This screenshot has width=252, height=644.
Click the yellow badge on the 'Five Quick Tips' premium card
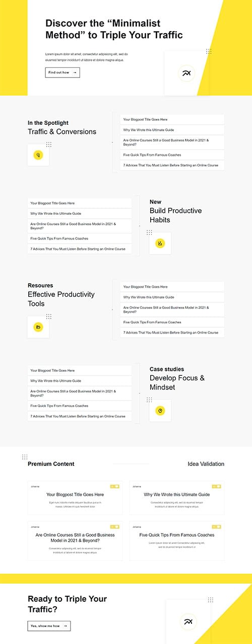point(217,527)
